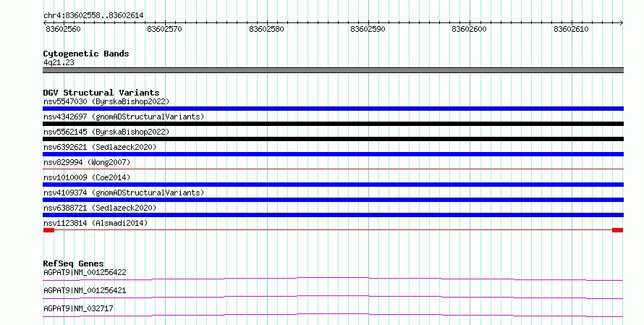Open variant nsv829994 (Wong2007) label
The image size is (644, 325).
coord(87,162)
